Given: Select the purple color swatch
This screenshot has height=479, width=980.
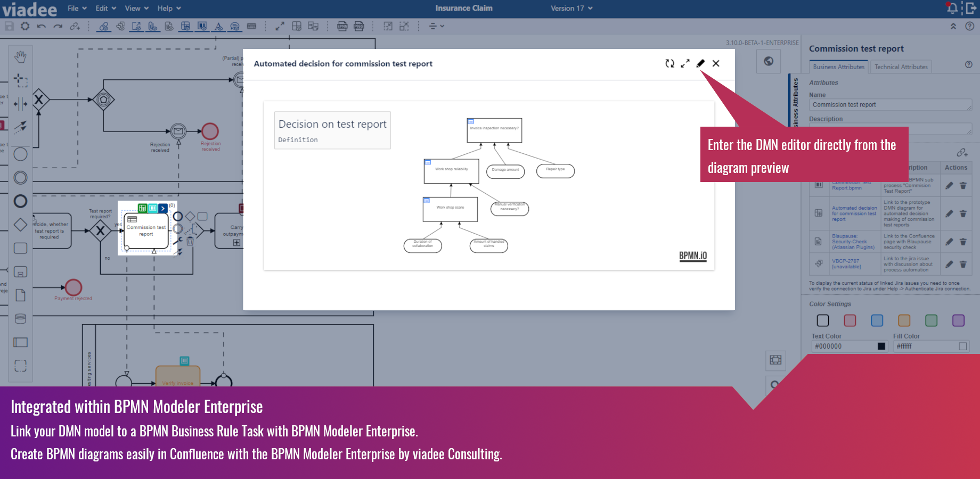Looking at the screenshot, I should point(958,320).
